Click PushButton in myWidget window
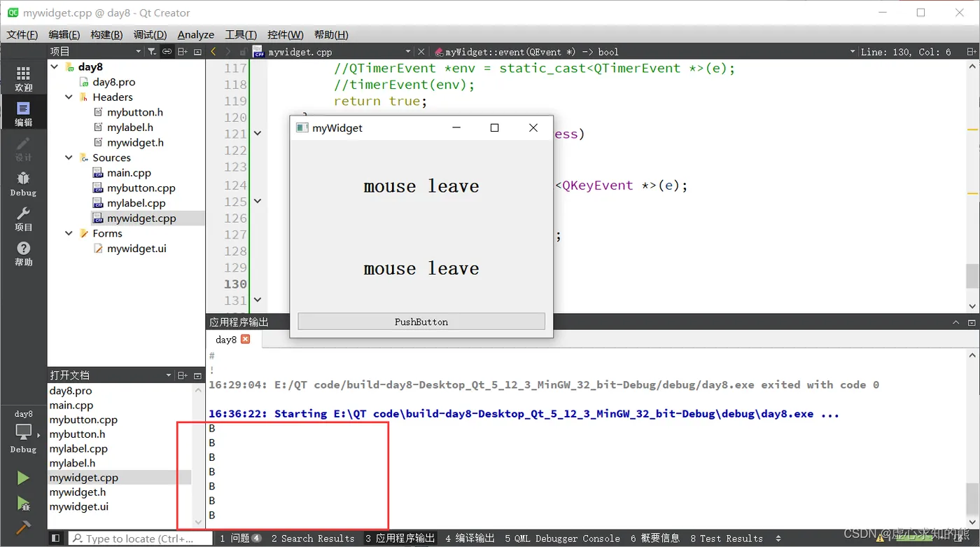This screenshot has width=980, height=547. point(421,321)
